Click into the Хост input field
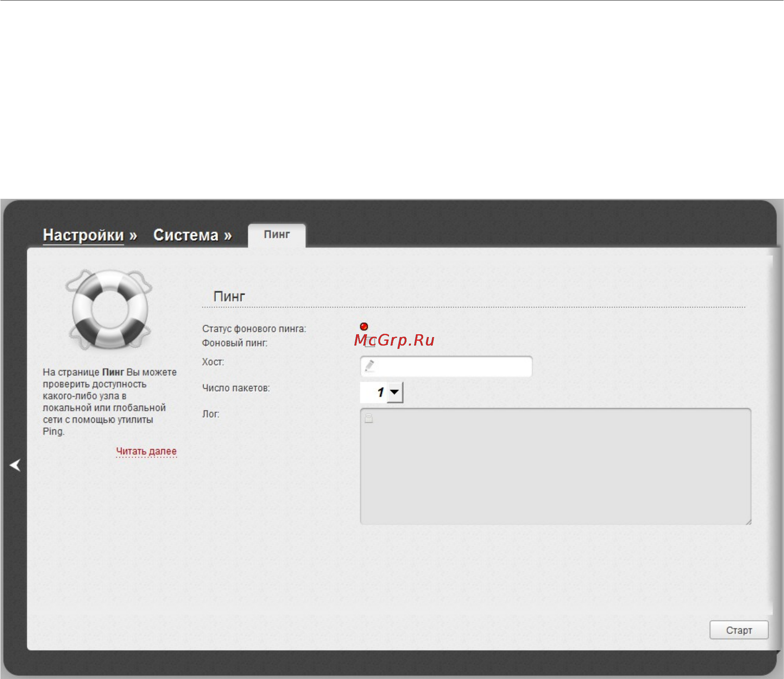 446,366
